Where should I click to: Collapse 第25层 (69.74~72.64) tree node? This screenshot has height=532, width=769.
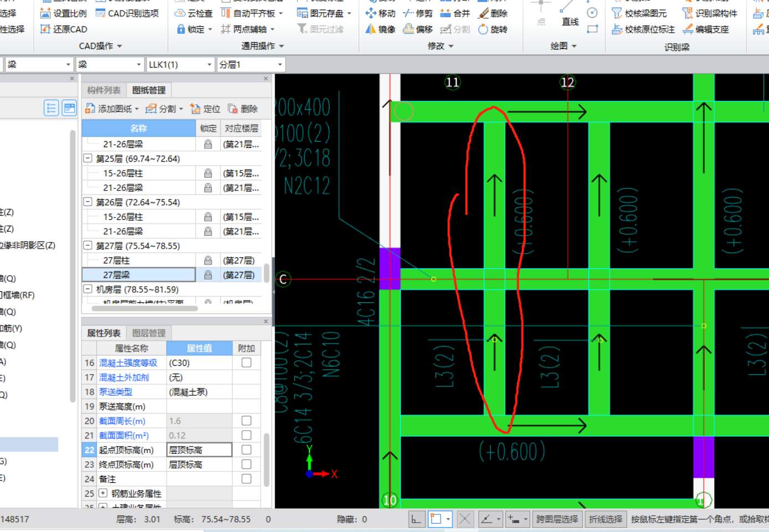(87, 158)
